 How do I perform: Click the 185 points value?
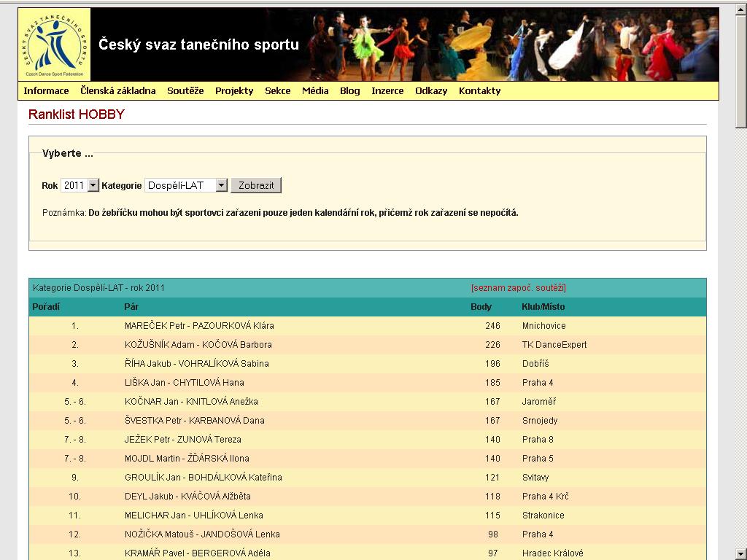pyautogui.click(x=492, y=382)
